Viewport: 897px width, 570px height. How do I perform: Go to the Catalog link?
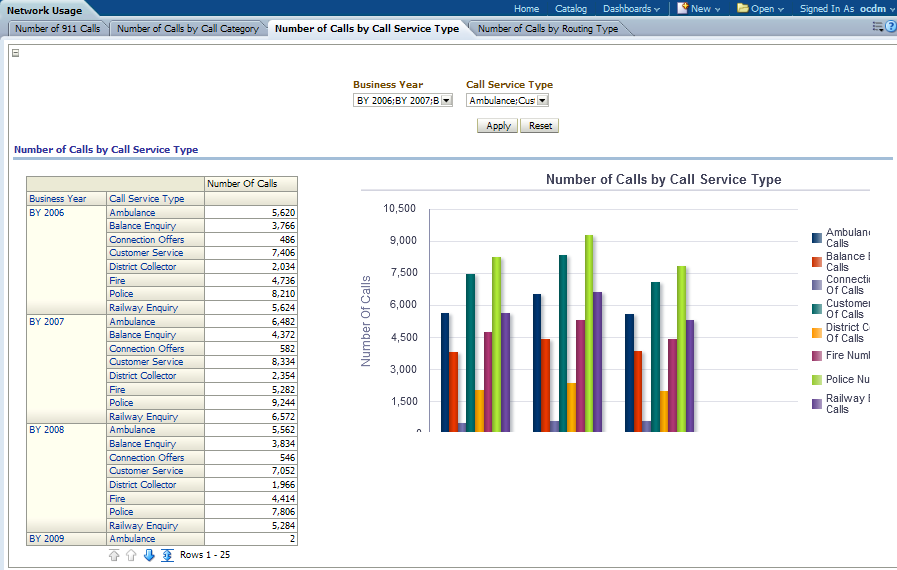571,8
